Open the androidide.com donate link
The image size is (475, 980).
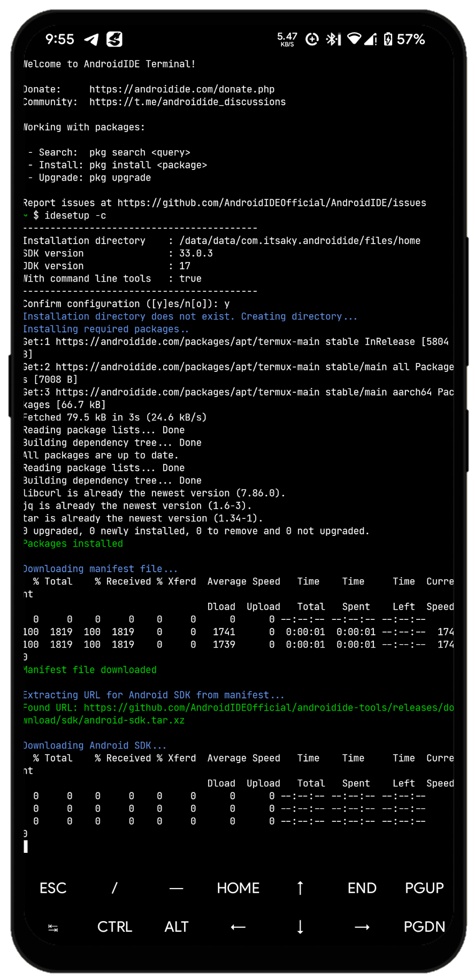point(182,89)
